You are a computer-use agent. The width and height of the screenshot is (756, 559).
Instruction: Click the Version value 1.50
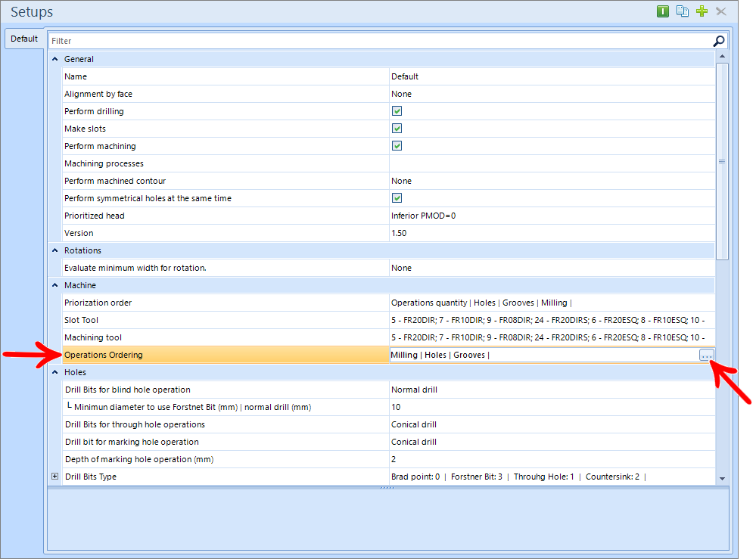click(x=399, y=233)
